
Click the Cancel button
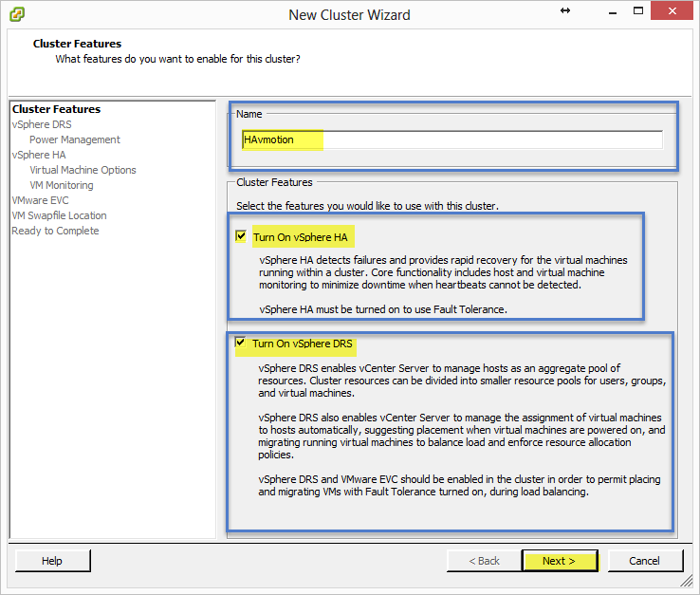coord(645,561)
